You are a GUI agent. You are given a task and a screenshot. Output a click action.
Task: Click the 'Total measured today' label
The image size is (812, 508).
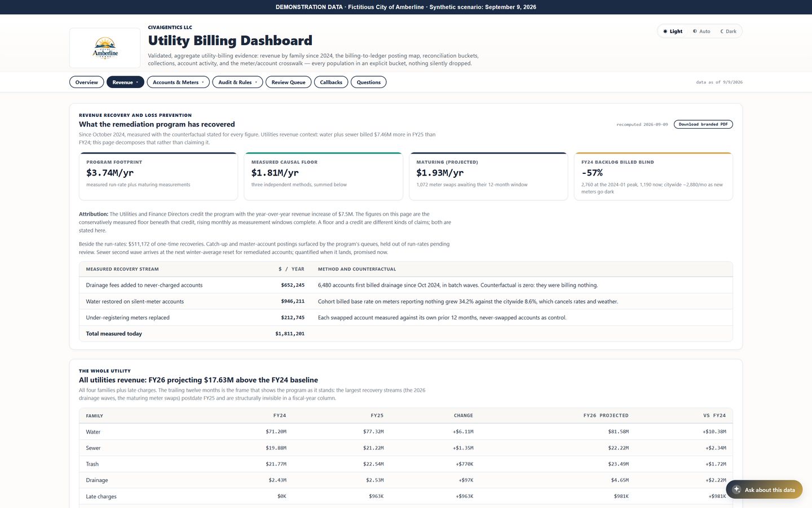114,334
